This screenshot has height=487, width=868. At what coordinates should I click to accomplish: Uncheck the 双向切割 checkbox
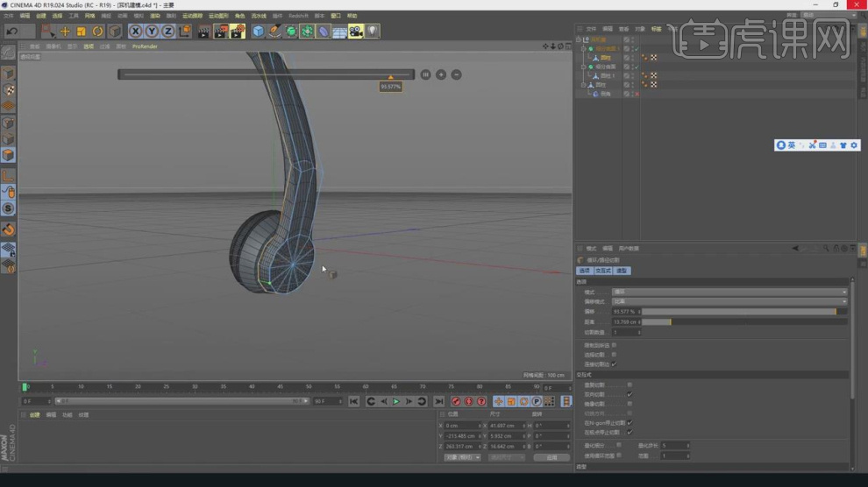[x=630, y=394]
